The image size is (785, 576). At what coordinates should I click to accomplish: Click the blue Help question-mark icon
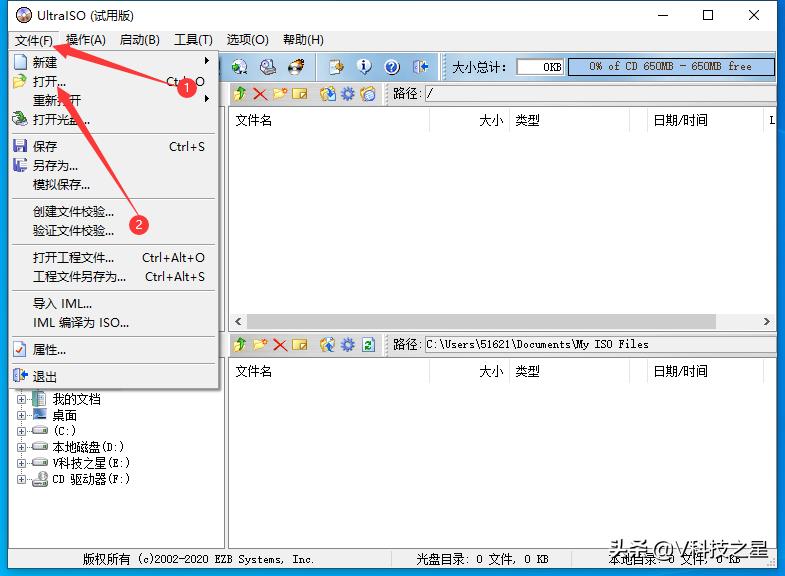click(392, 67)
